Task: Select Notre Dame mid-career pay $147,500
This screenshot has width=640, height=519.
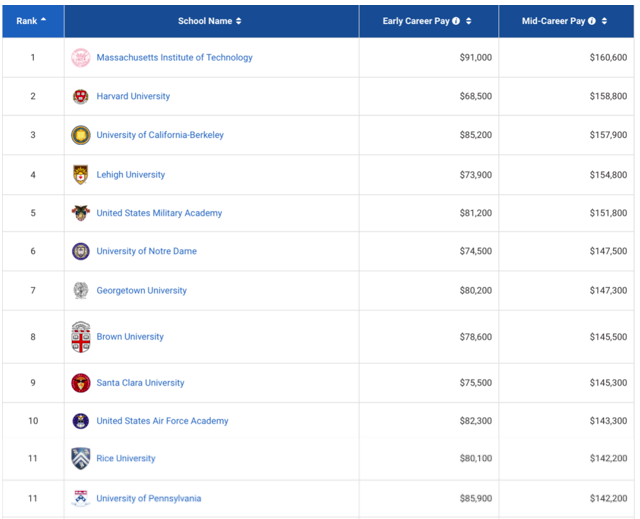Action: (566, 251)
